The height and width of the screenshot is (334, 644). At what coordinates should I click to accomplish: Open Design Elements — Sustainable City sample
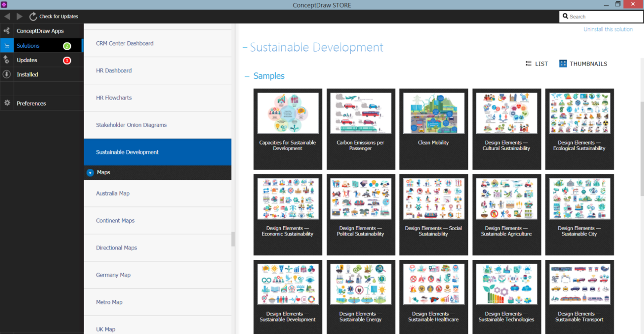(580, 215)
